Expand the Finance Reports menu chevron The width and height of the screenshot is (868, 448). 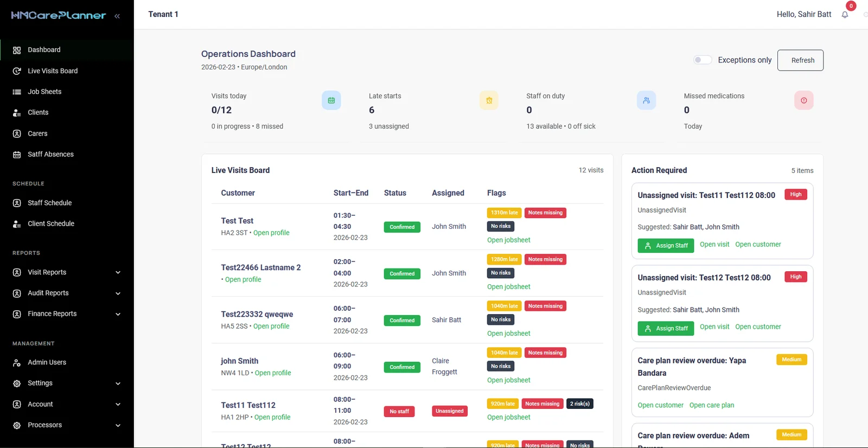click(118, 314)
